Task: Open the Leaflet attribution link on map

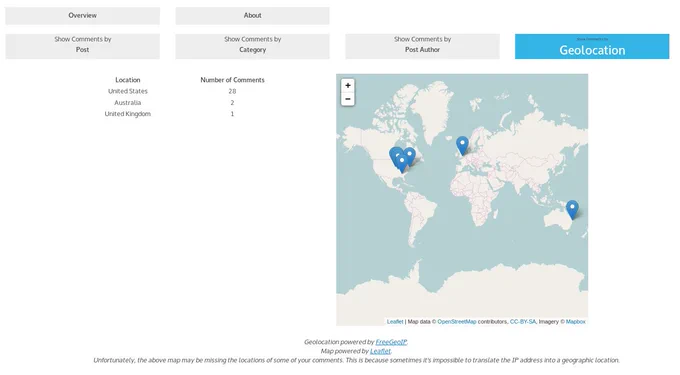Action: coord(395,322)
